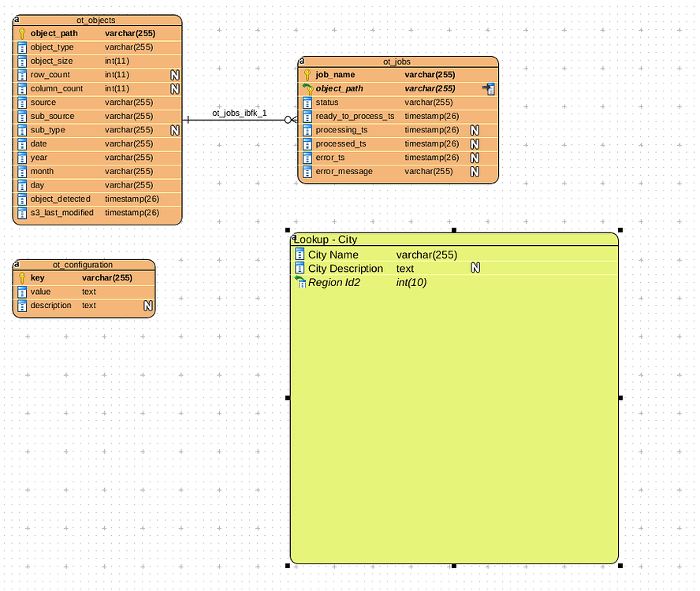Click the Lookup - City entity title

click(326, 240)
